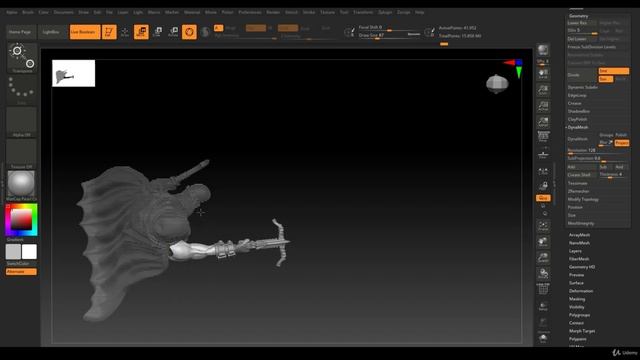Open the stroke type dots selector
Image resolution: width=640 pixels, height=360 pixels.
click(x=22, y=90)
